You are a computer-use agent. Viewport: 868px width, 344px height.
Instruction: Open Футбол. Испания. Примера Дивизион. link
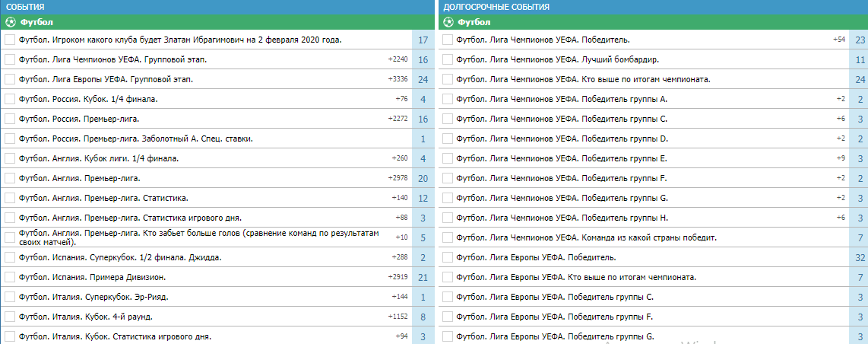tap(93, 278)
